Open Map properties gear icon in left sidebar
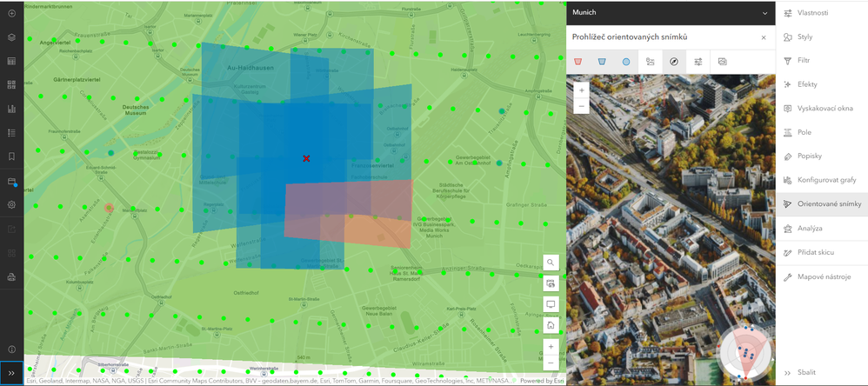The image size is (868, 386). 11,204
